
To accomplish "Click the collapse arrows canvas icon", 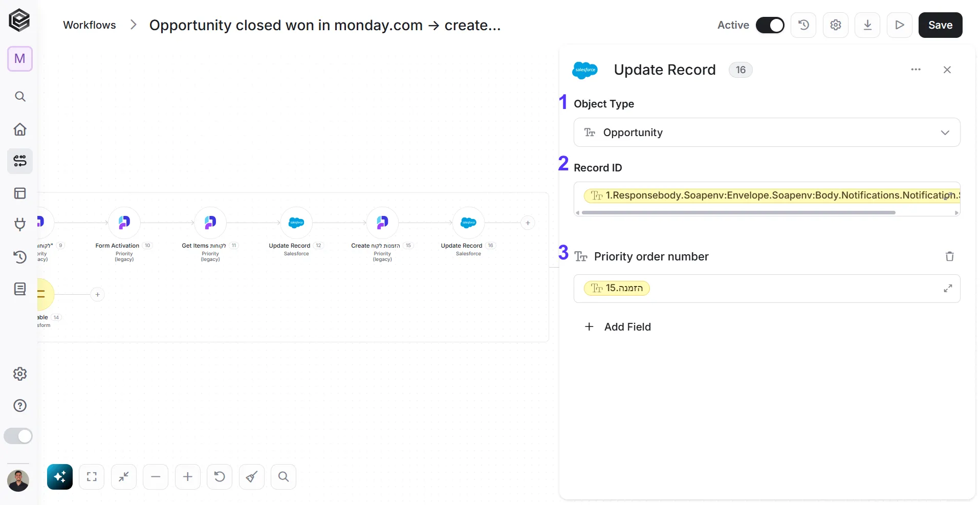I will (124, 477).
